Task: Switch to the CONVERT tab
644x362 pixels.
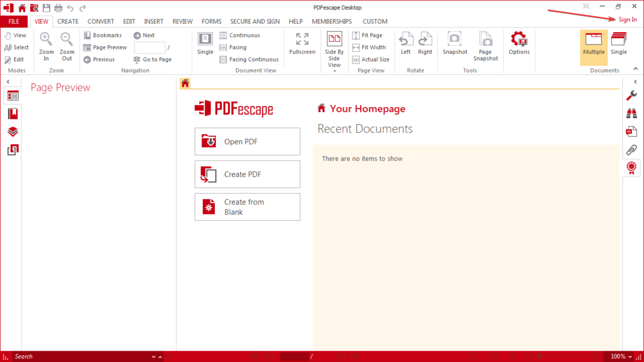Action: pyautogui.click(x=101, y=21)
